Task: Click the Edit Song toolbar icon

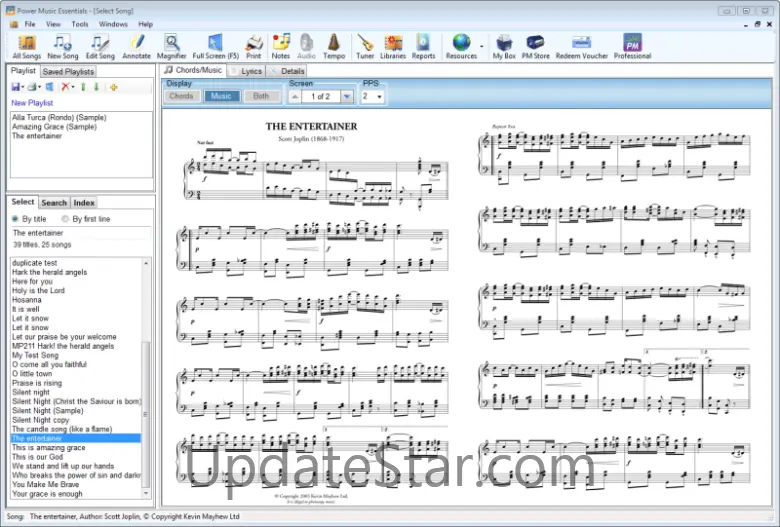Action: [x=100, y=47]
